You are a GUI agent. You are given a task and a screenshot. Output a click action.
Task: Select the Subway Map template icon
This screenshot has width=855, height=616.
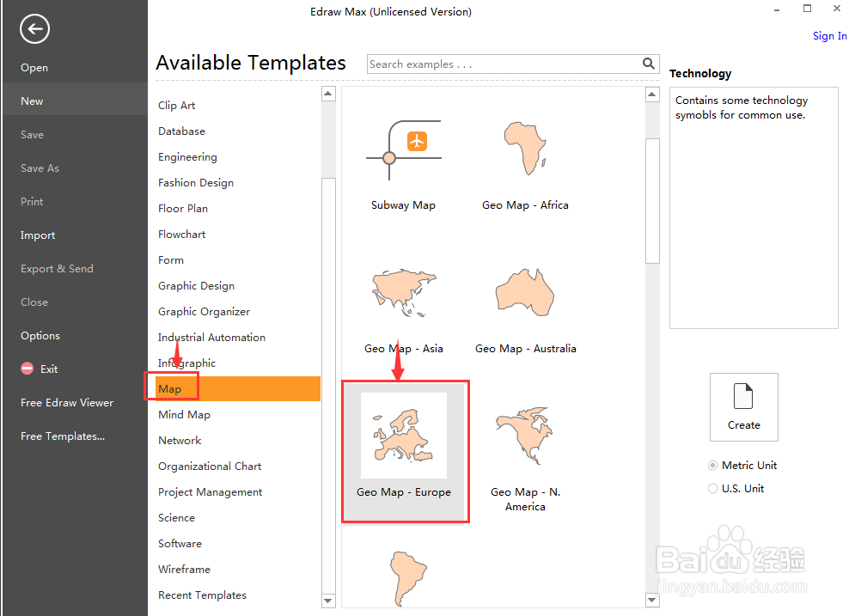(x=404, y=149)
